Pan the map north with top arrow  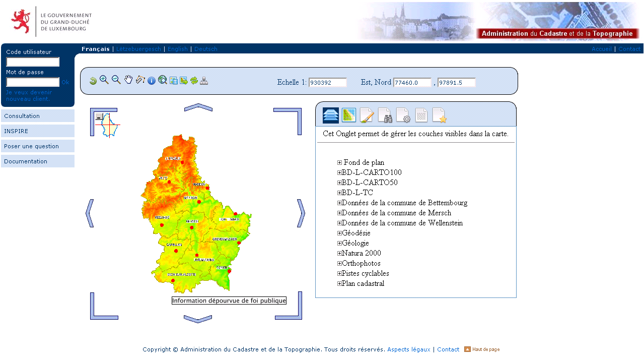[198, 107]
